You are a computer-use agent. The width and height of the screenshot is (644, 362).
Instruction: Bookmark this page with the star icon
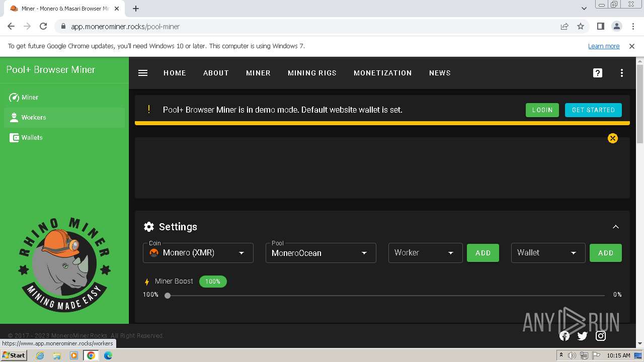click(x=581, y=27)
